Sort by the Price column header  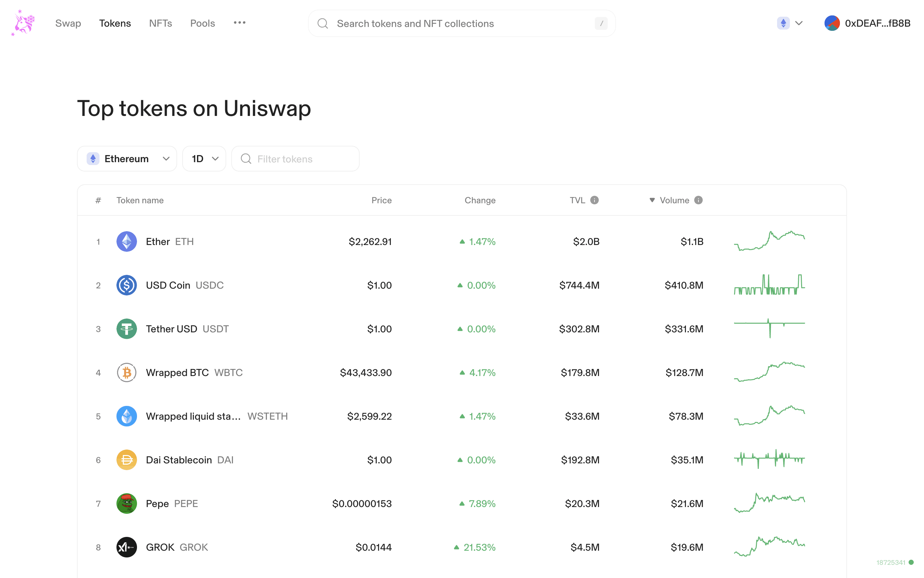click(381, 200)
